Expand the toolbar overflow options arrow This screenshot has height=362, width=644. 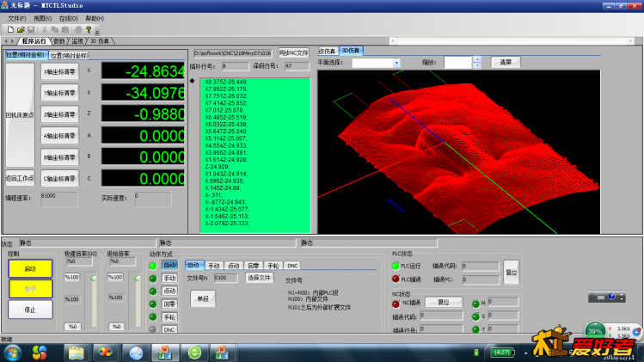(97, 31)
